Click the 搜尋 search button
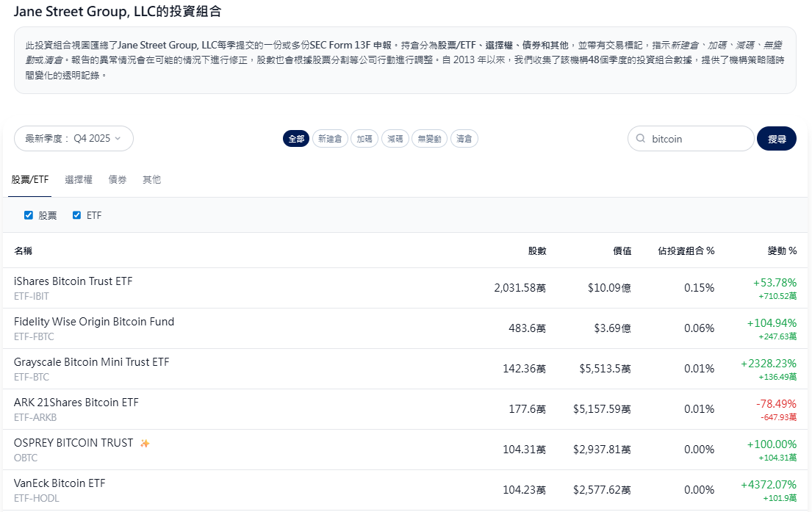The width and height of the screenshot is (812, 512). click(776, 139)
